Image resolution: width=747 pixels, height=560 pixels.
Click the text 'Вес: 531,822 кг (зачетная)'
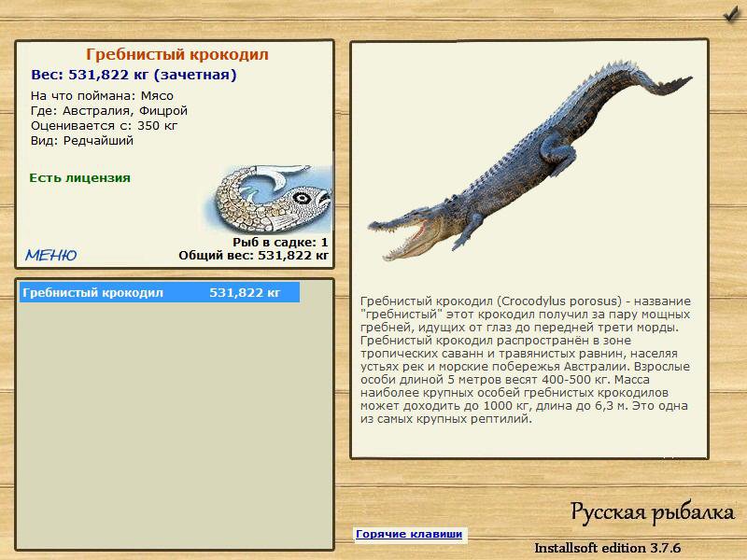tap(134, 75)
